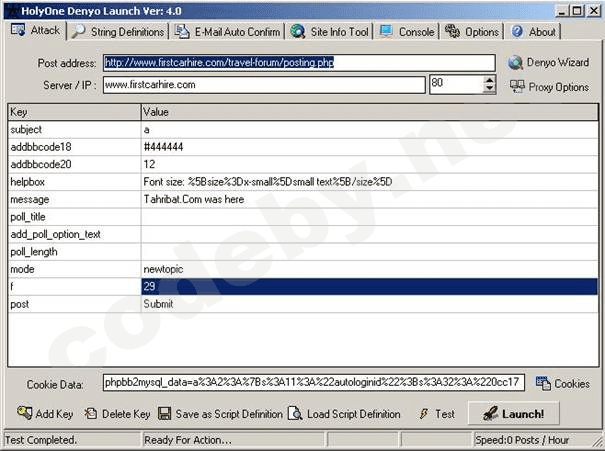Select the poll_length key row
Viewport: 605px width, 451px height.
74,252
